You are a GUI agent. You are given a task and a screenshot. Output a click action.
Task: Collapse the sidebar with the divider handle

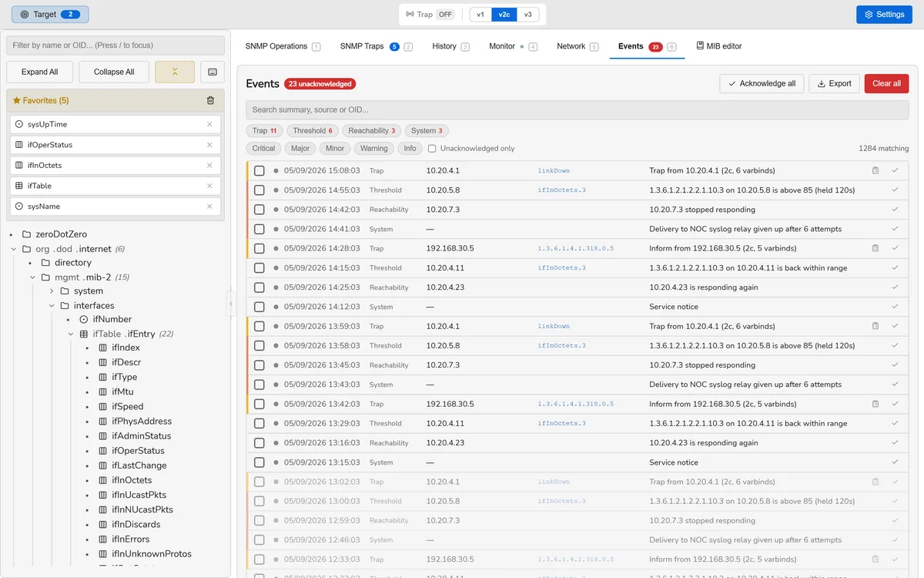click(230, 304)
